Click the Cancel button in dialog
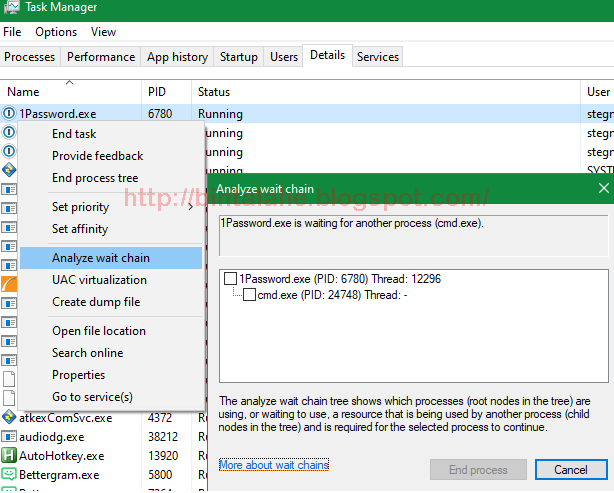Viewport: 614px width, 493px height. 571,470
